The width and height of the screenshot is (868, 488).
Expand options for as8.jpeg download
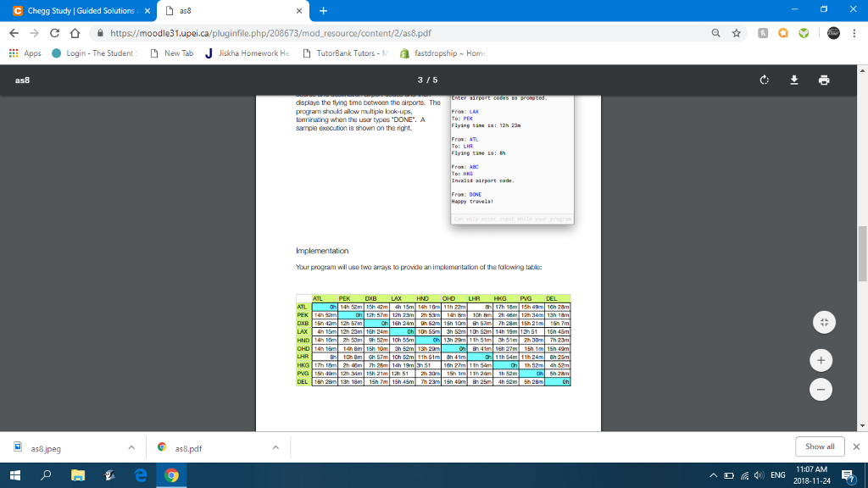[131, 447]
